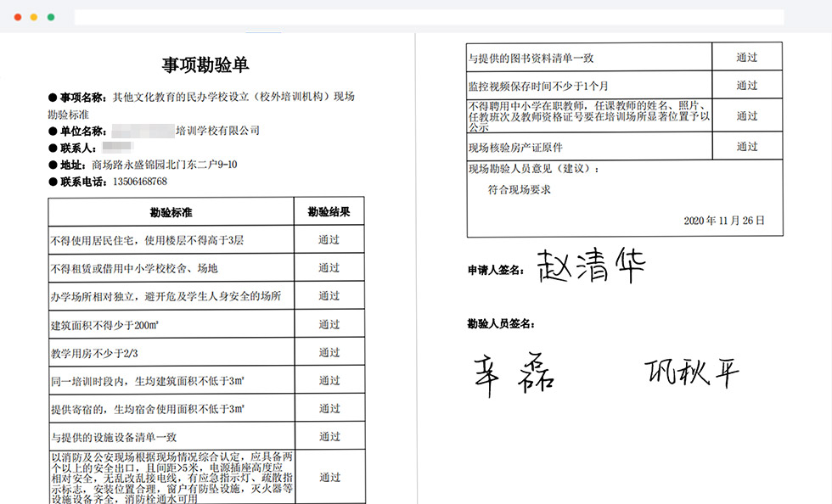Select the phone number 13506468768
Image resolution: width=832 pixels, height=504 pixels.
pos(140,182)
